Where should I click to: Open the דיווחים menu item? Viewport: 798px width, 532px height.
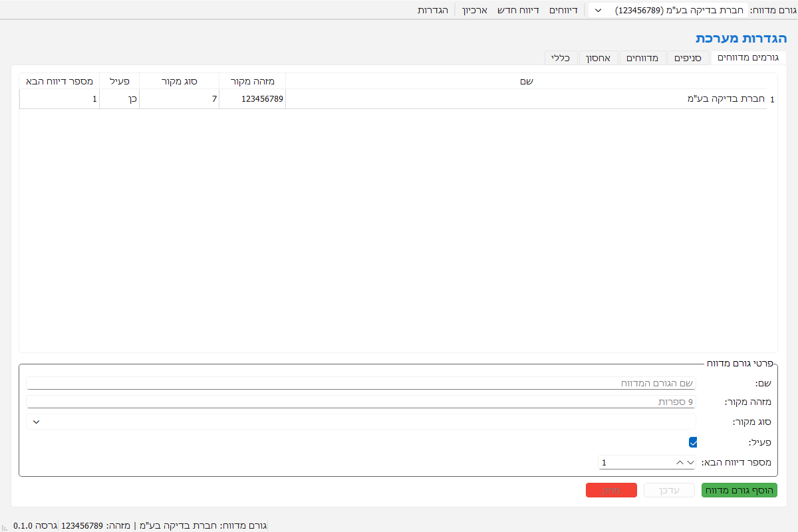pyautogui.click(x=563, y=11)
